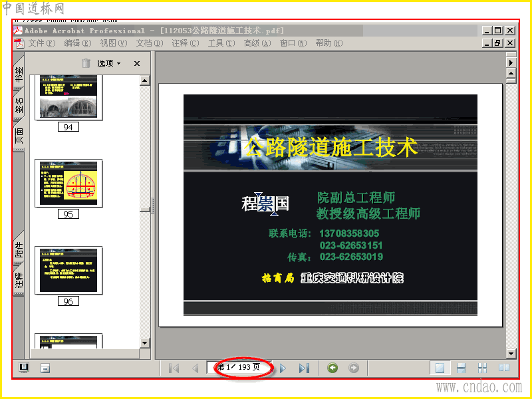Image resolution: width=532 pixels, height=399 pixels.
Task: Enable continuous facing pages layout
Action: pyautogui.click(x=482, y=368)
